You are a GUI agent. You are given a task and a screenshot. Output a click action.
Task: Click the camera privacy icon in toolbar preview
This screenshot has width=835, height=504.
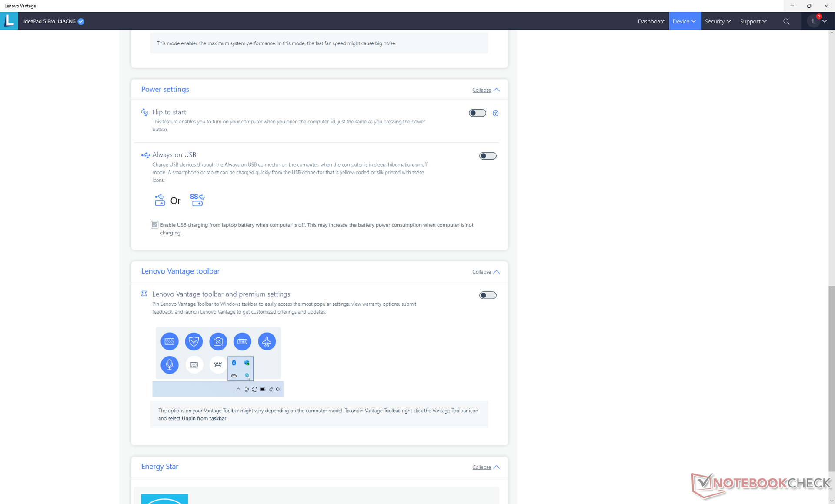[218, 341]
